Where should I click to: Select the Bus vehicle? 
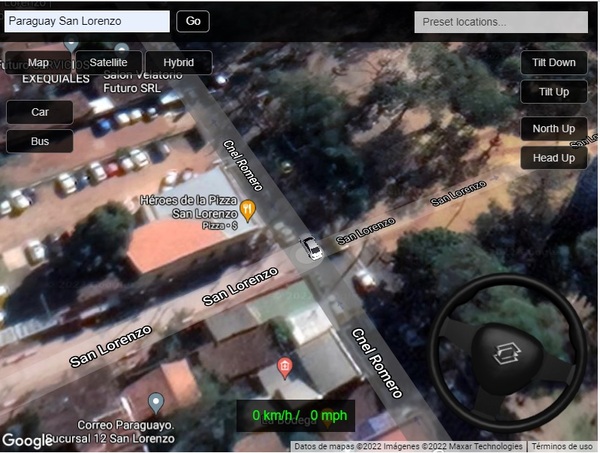(x=40, y=141)
